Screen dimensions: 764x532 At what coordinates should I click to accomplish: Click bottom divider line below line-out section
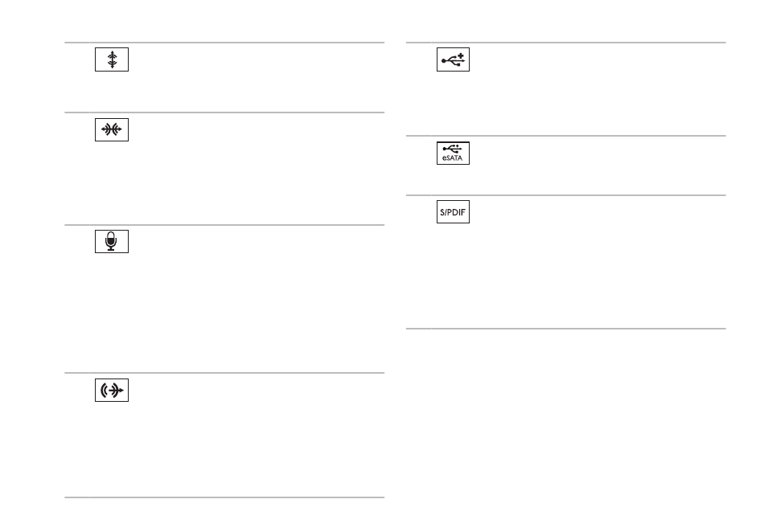[224, 497]
